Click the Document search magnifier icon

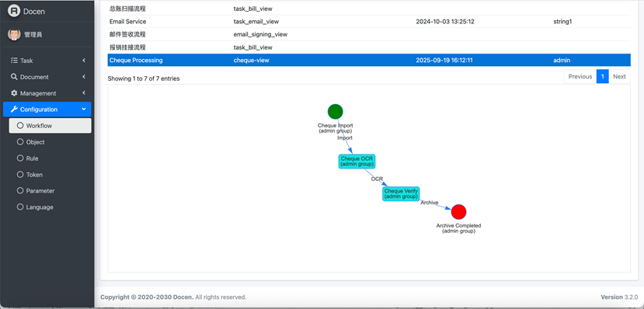tap(15, 77)
